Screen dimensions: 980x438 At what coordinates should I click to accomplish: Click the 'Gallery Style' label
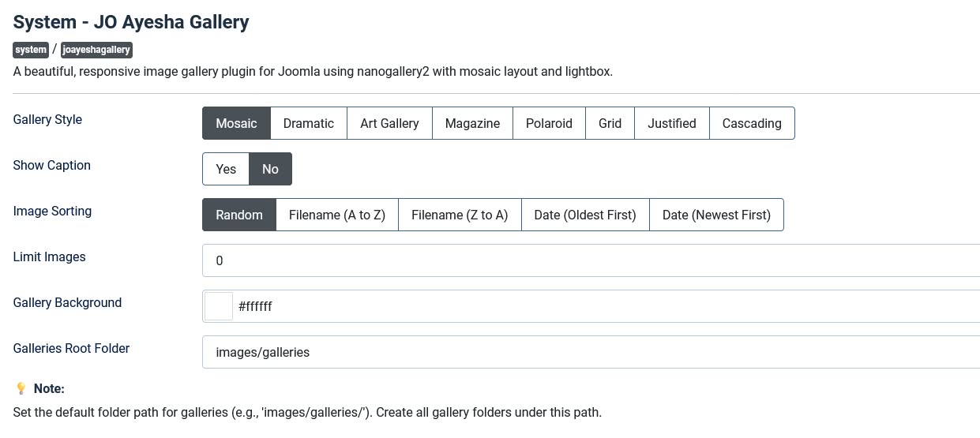[47, 120]
